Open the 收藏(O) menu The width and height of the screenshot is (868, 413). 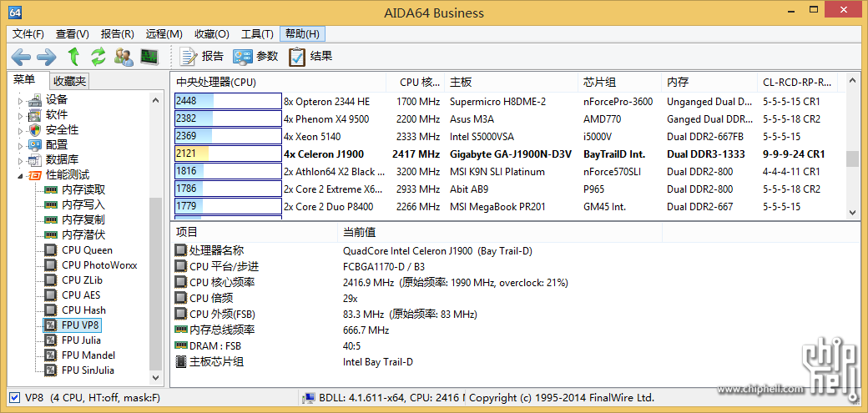pyautogui.click(x=211, y=33)
